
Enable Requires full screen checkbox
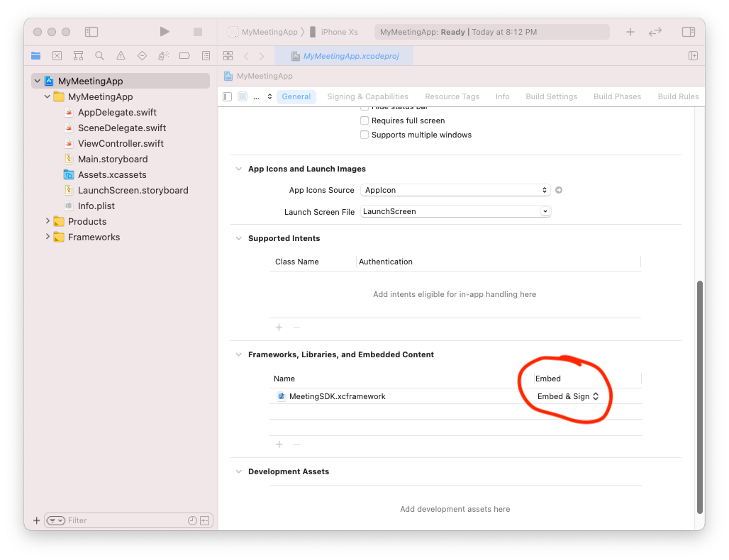click(x=364, y=121)
